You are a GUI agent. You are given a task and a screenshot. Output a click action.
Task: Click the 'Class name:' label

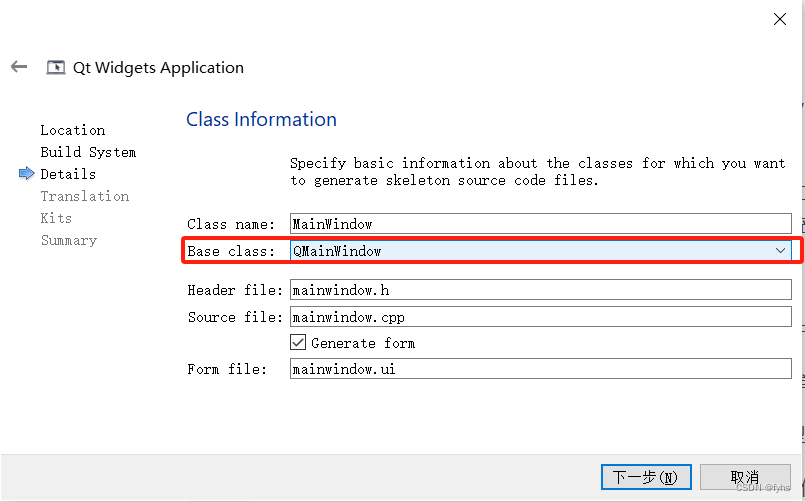[231, 224]
